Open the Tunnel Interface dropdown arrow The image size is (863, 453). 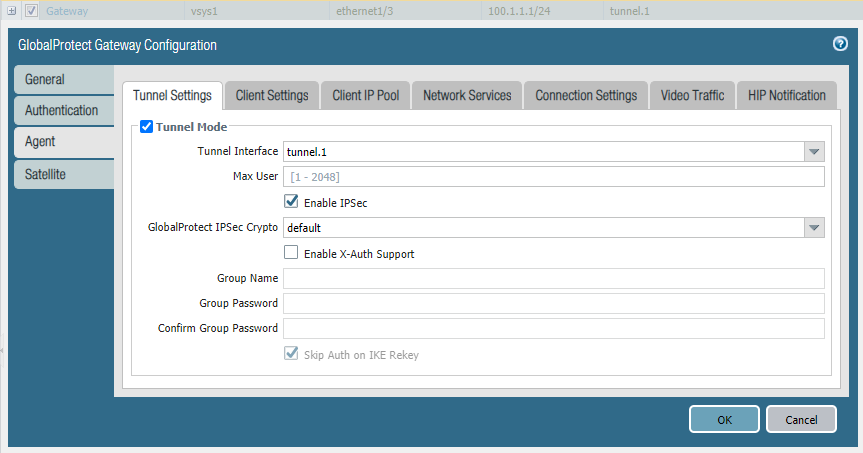click(814, 151)
